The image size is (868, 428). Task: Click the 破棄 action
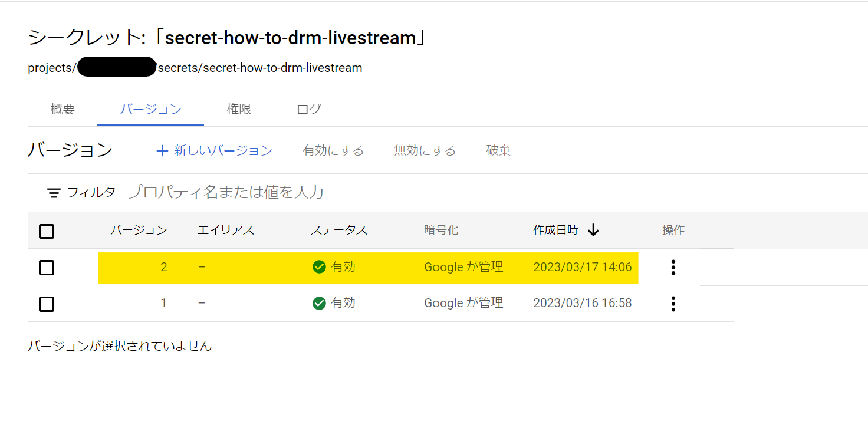[498, 150]
